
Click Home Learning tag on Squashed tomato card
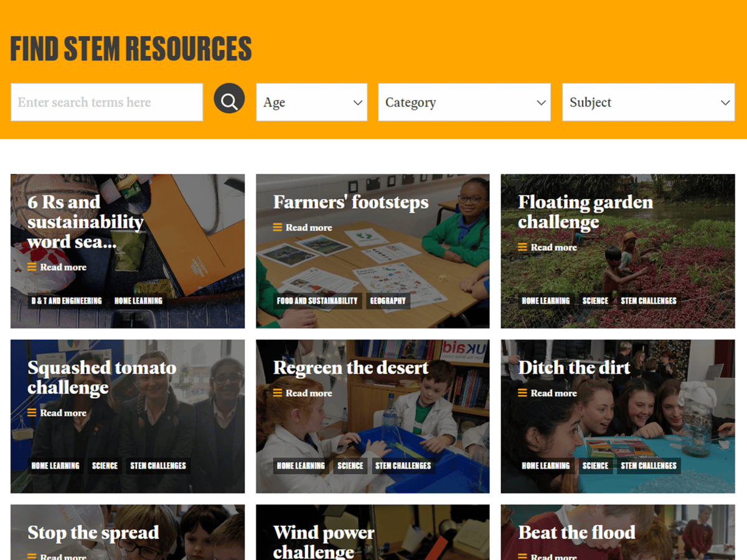(55, 466)
